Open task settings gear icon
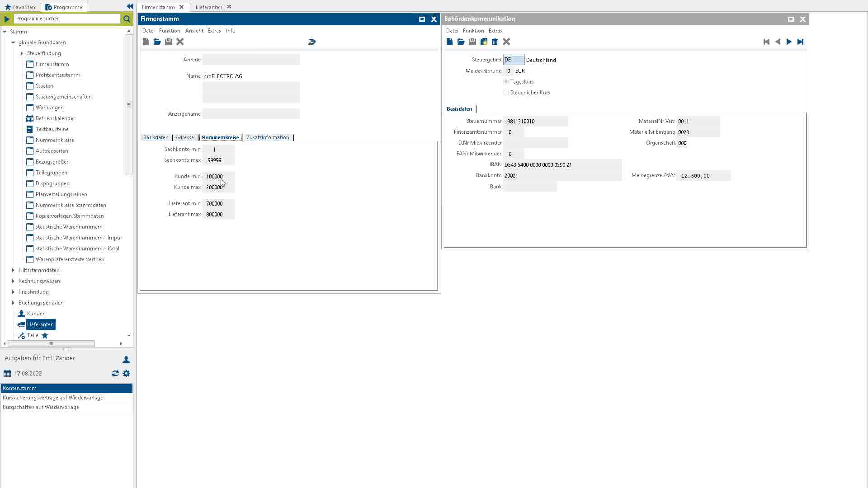The width and height of the screenshot is (868, 488). point(126,373)
